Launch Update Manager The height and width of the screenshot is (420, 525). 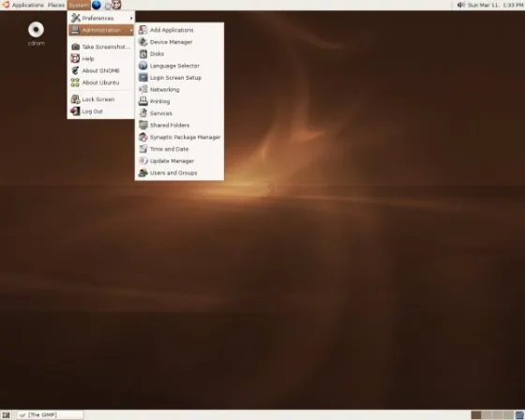tap(179, 161)
